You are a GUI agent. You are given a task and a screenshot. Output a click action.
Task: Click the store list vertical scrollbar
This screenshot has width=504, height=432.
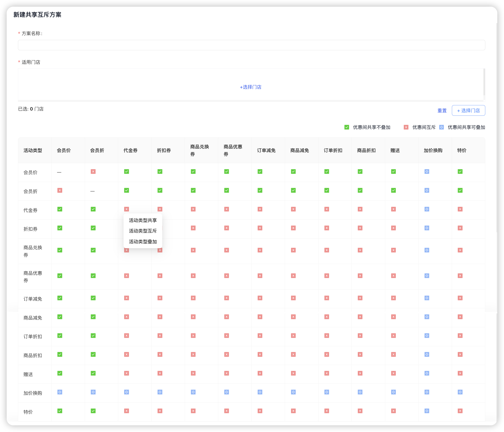484,82
